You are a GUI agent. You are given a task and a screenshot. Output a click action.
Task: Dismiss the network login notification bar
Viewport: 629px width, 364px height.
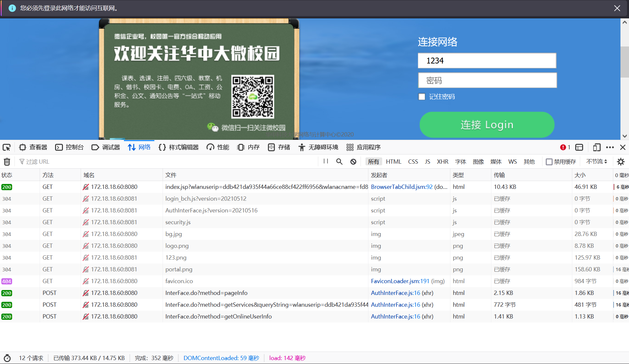617,8
